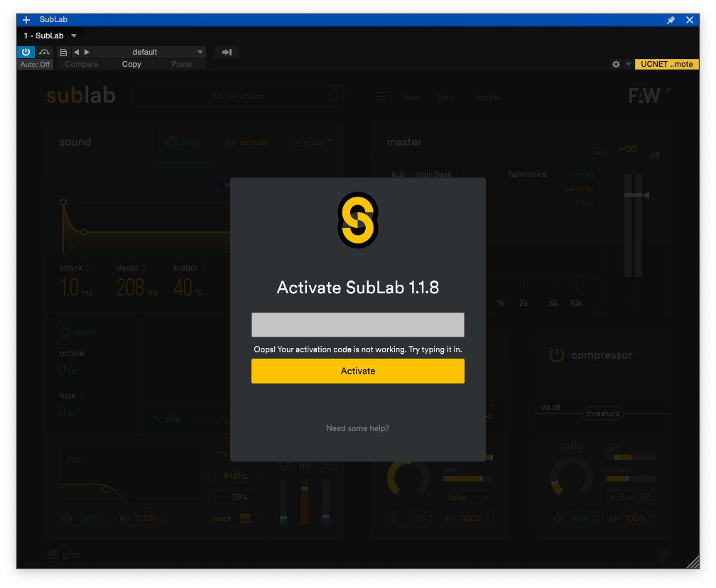Open the tube distortion type dropdown
Screen dimensions: 716x588
click(x=467, y=497)
